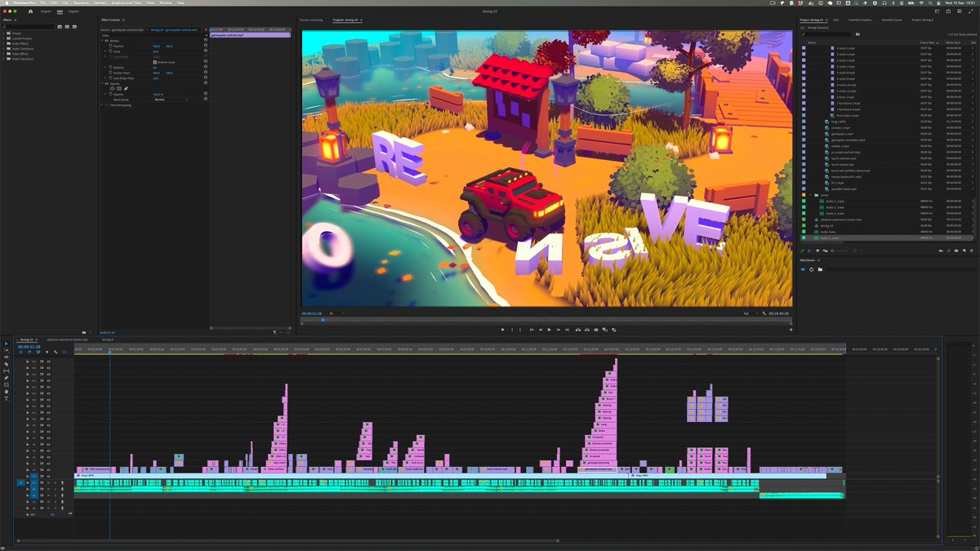Viewport: 980px width, 551px height.
Task: Solo the A1 audio track
Action: pos(56,482)
